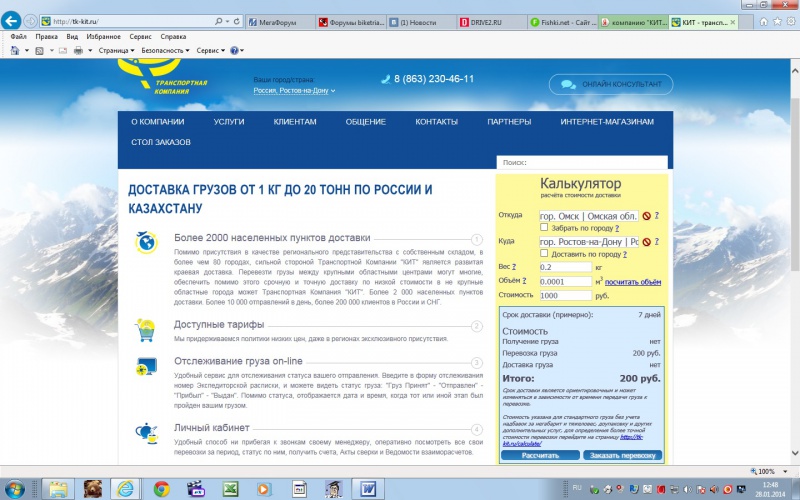Open browser home icon at top right
Viewport: 800px width, 500px height.
coord(764,21)
